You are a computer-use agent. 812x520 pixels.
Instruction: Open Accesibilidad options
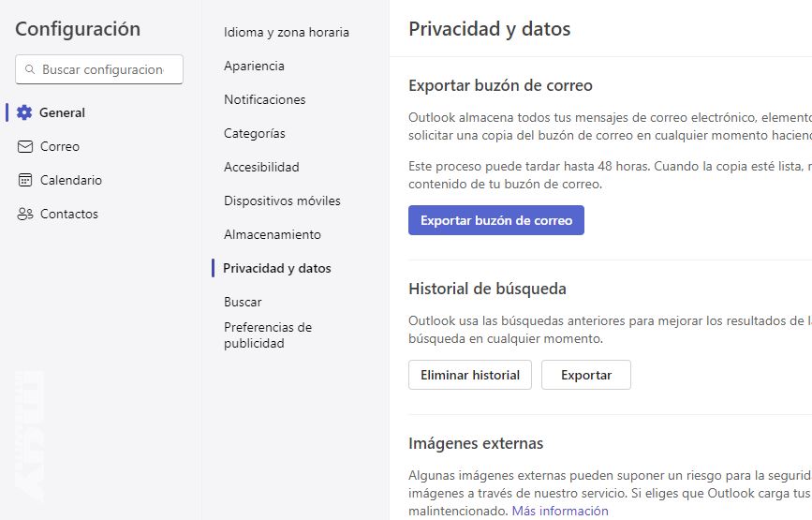click(x=261, y=167)
